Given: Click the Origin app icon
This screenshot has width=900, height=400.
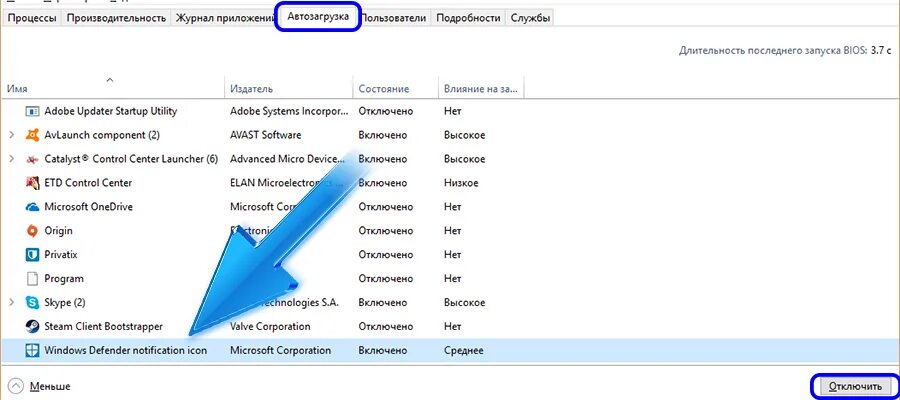Looking at the screenshot, I should [x=33, y=231].
